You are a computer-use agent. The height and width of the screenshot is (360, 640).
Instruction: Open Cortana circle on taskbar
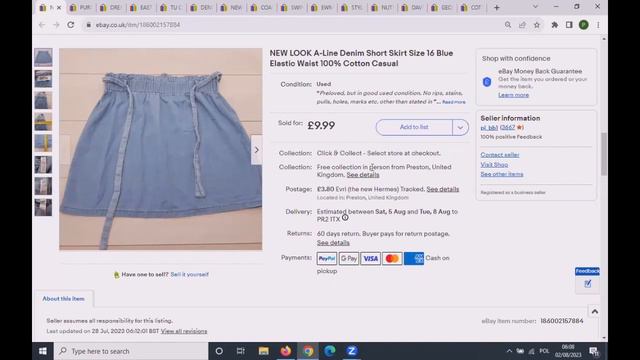point(219,351)
